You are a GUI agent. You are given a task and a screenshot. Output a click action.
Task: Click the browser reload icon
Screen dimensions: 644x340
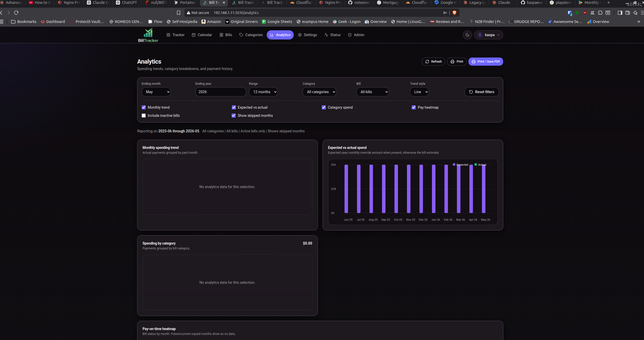pyautogui.click(x=16, y=13)
